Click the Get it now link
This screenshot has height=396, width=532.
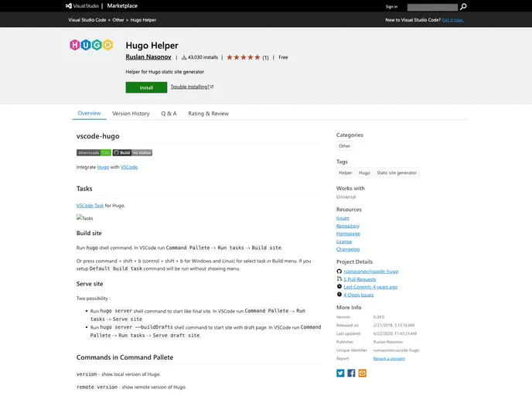click(452, 20)
